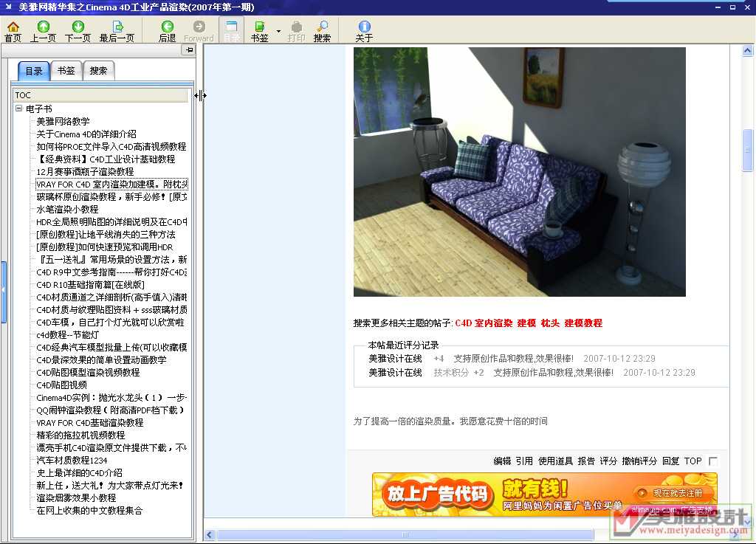Click the TOC column header
Image resolution: width=756 pixels, height=544 pixels.
(100, 95)
